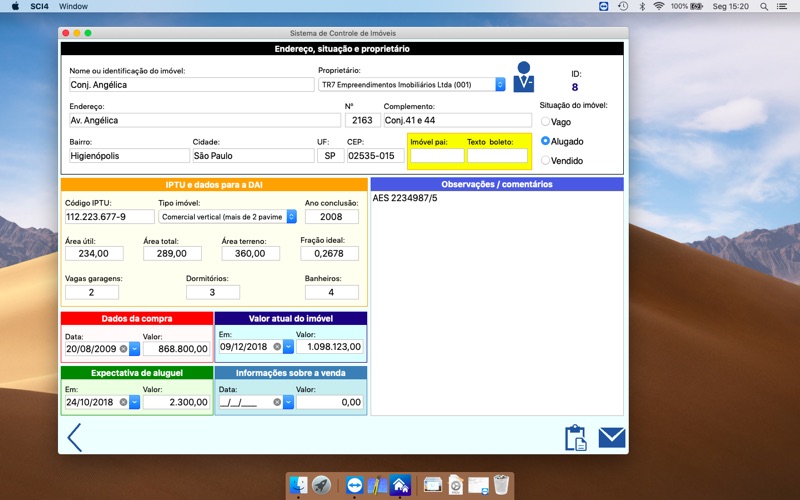
Task: Click the battery status indicator
Action: point(687,6)
